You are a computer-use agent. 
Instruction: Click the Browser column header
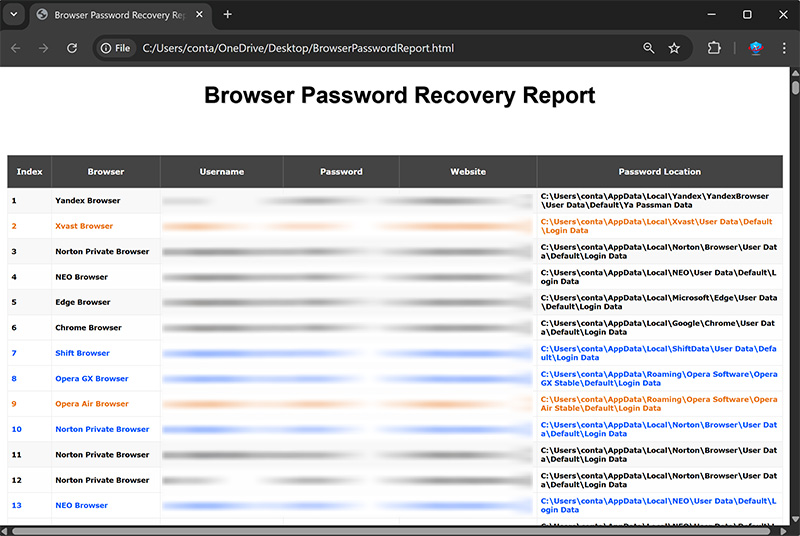pos(106,172)
